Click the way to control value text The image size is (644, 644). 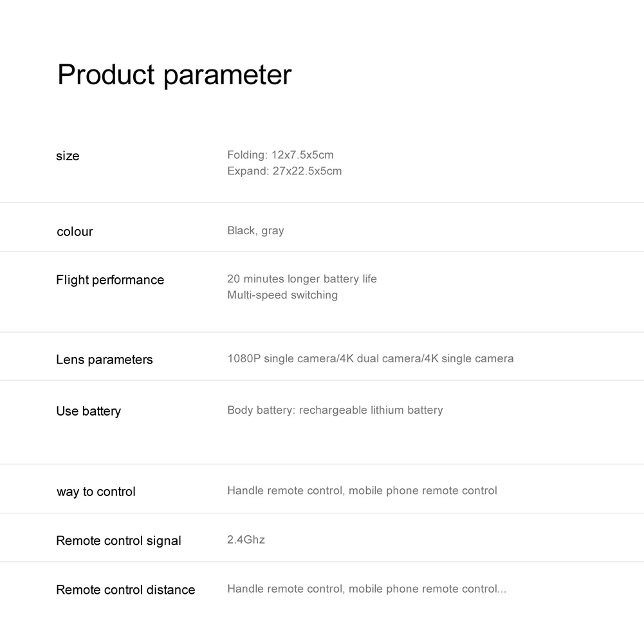[362, 491]
